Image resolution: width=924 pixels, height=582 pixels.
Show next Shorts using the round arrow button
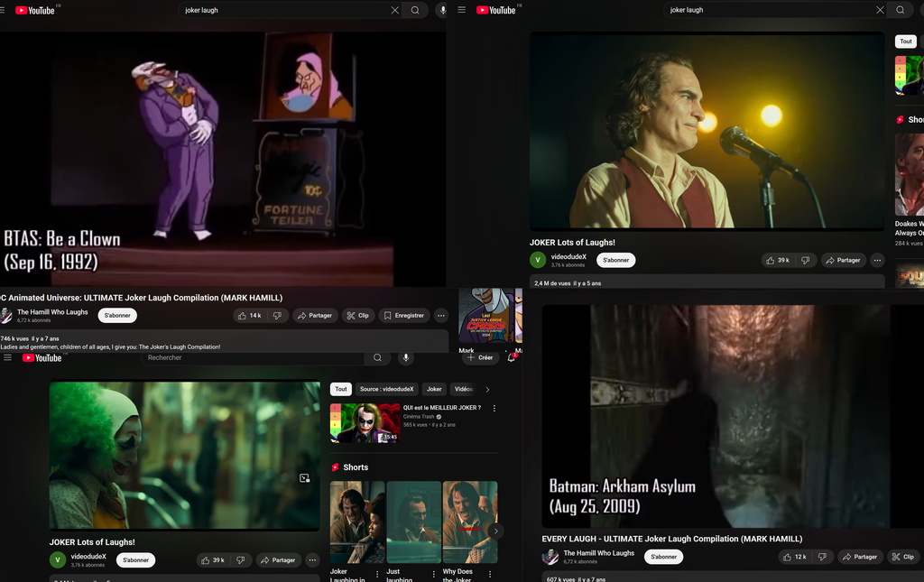coord(495,531)
